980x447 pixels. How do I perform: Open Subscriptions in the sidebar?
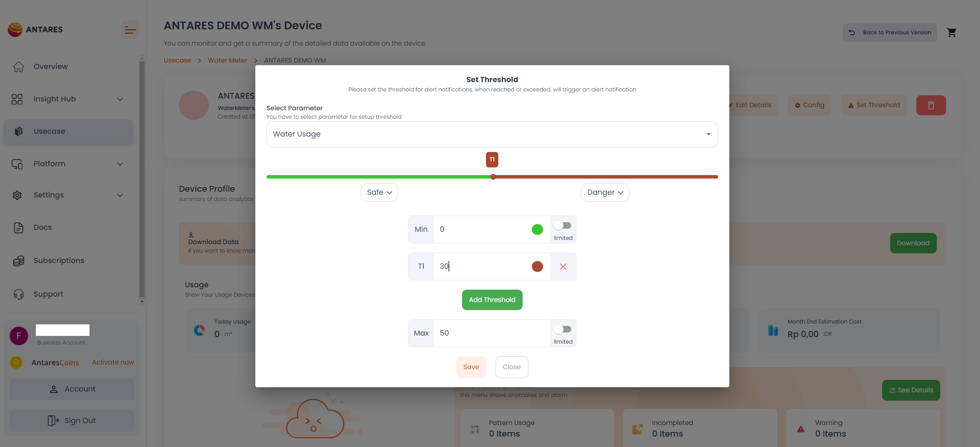click(x=59, y=261)
